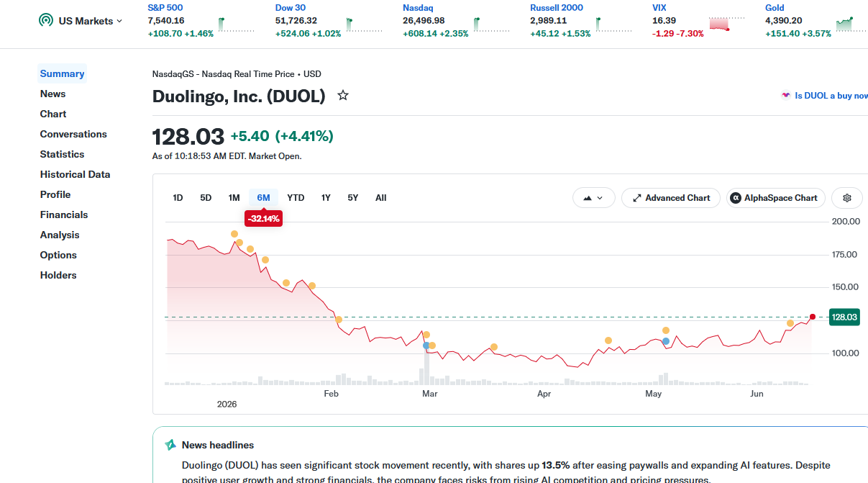Click the US Markets logo icon
This screenshot has width=868, height=483.
coord(46,21)
